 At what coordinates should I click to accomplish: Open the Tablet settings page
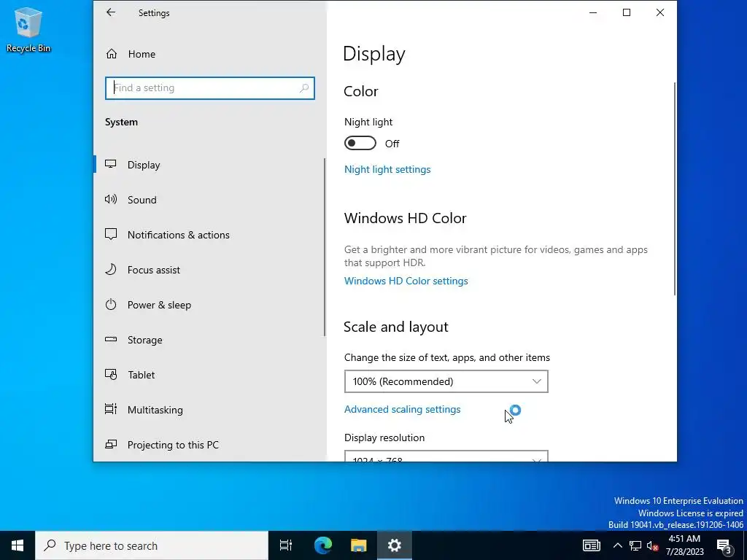click(x=209, y=375)
